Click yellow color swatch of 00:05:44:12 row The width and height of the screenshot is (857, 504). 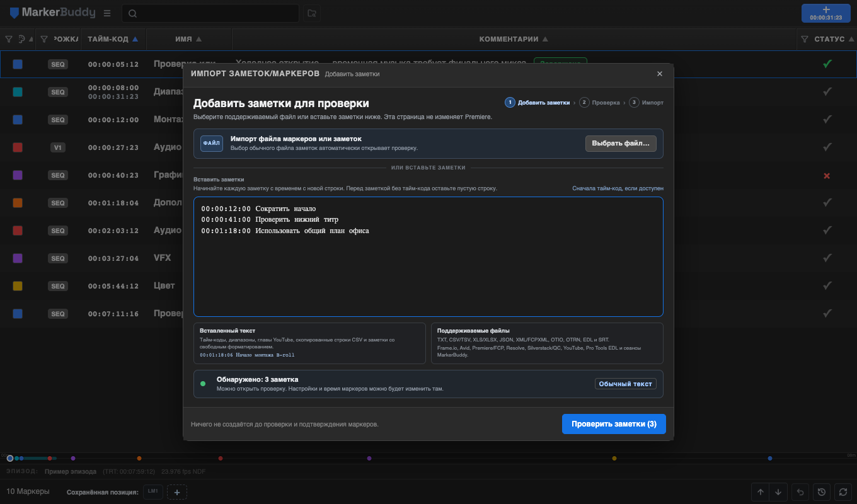click(18, 286)
